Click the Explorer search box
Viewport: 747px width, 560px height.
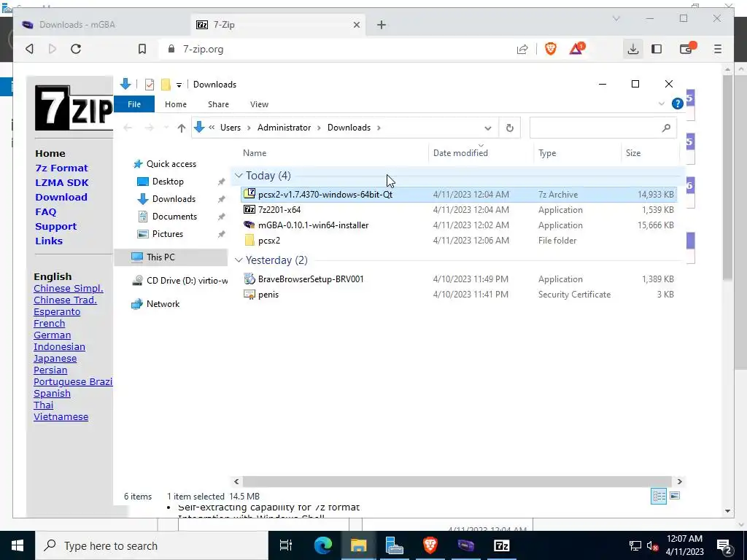603,128
